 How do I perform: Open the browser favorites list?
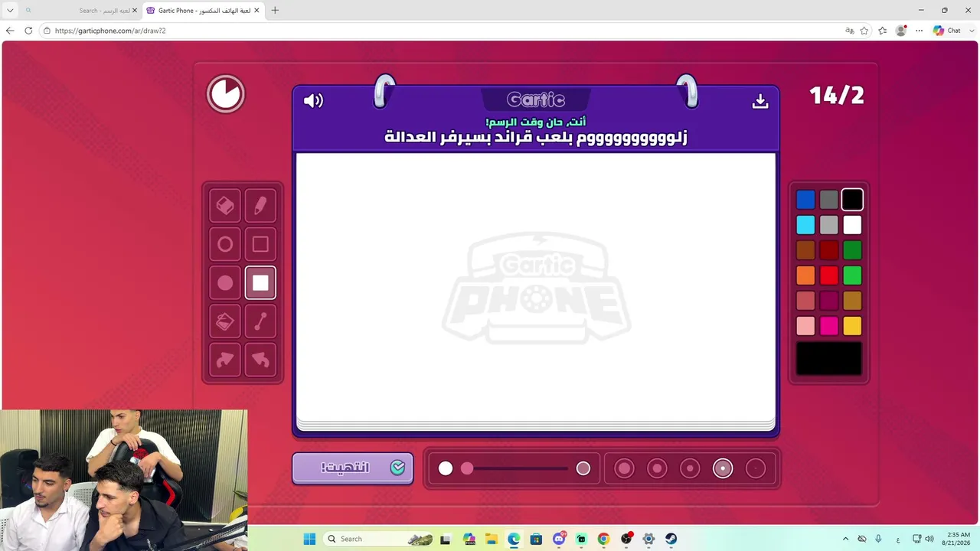[x=883, y=31]
